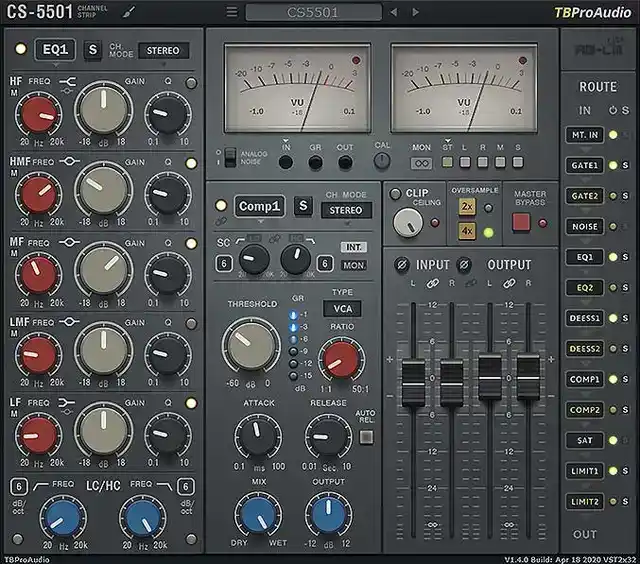Open the EQ1 module selector dropdown

(55, 50)
